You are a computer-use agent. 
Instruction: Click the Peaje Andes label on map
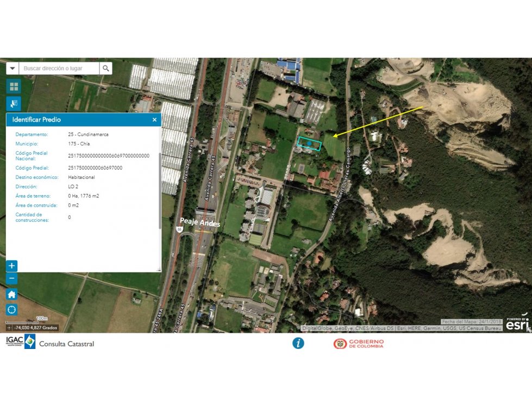point(200,222)
